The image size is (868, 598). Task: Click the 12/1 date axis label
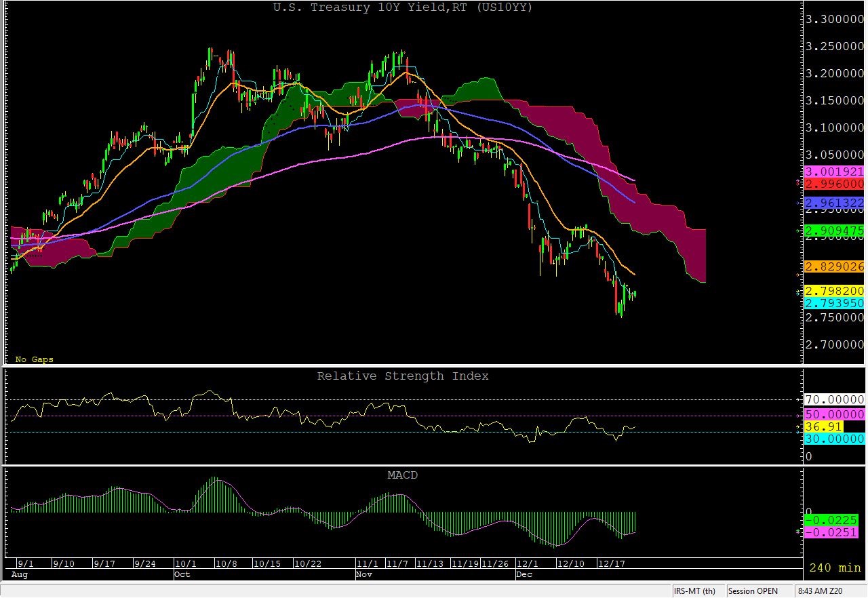527,564
